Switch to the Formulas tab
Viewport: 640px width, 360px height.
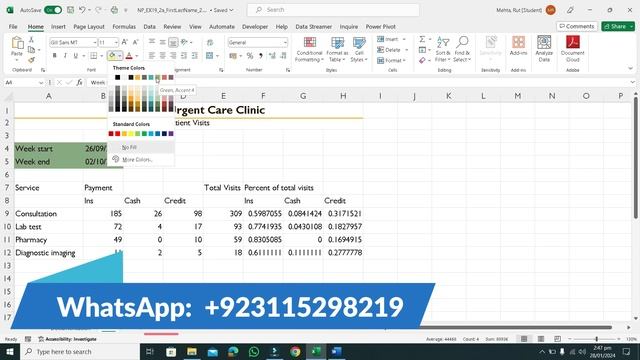[124, 27]
